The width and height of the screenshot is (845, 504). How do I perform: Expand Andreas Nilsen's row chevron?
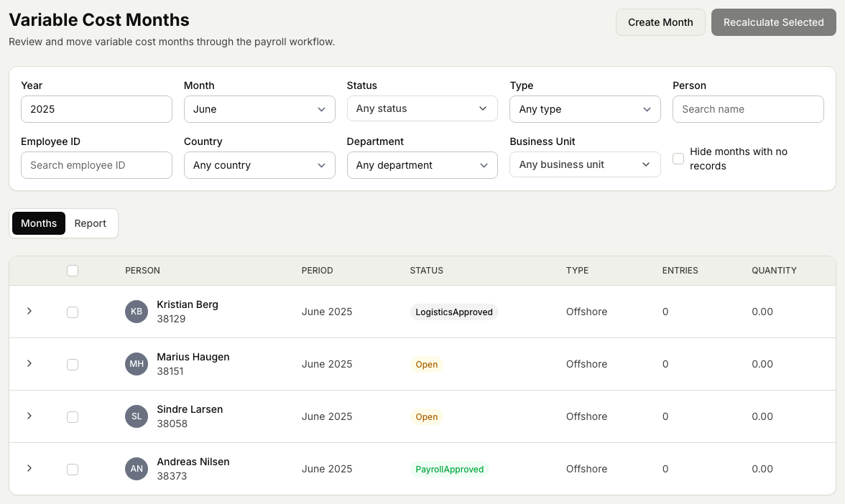point(29,468)
